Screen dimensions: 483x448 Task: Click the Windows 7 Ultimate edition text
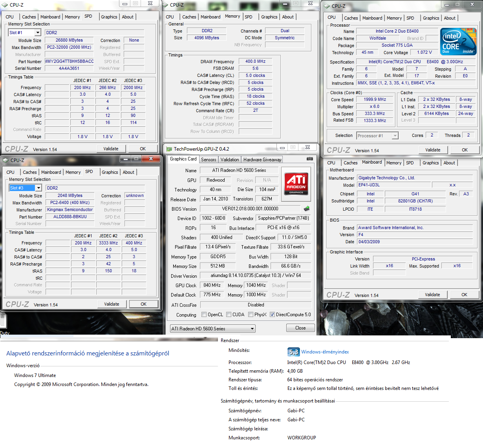(x=35, y=375)
